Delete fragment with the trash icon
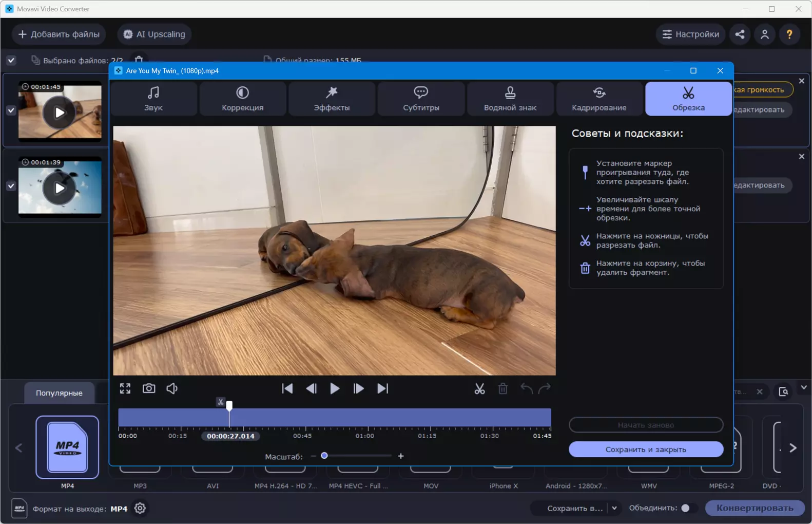Viewport: 812px width, 524px height. (503, 388)
